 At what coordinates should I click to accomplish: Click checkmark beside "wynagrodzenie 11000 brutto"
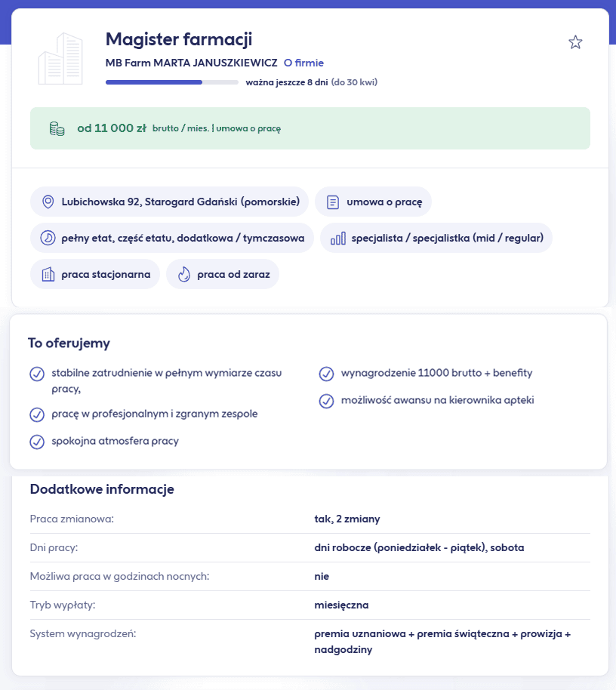click(x=326, y=374)
